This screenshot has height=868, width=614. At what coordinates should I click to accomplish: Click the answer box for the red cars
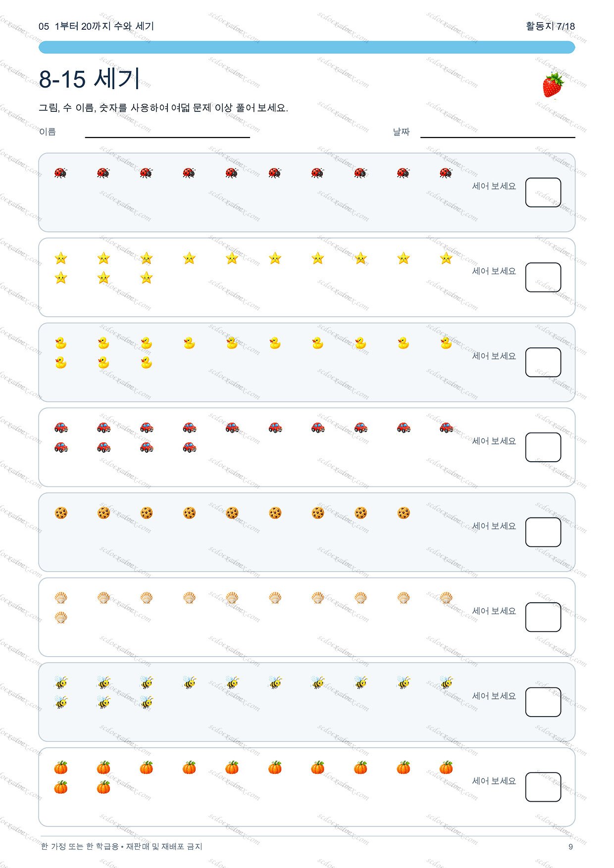(543, 447)
